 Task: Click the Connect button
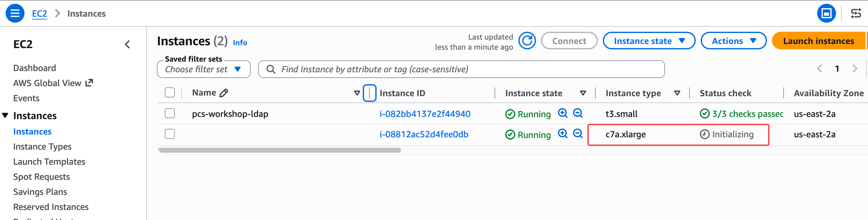pyautogui.click(x=569, y=41)
